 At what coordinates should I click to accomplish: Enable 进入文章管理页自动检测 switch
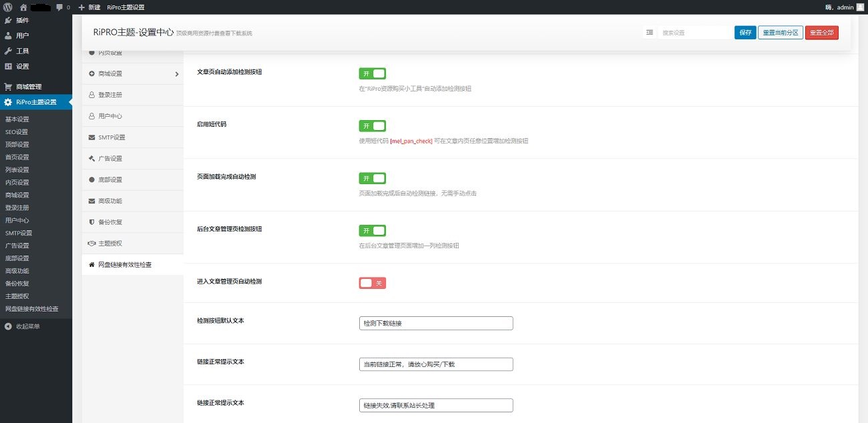pos(373,283)
